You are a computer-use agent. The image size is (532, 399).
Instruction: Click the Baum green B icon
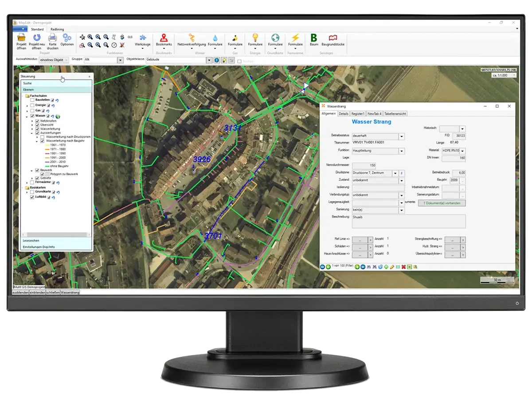tap(314, 38)
